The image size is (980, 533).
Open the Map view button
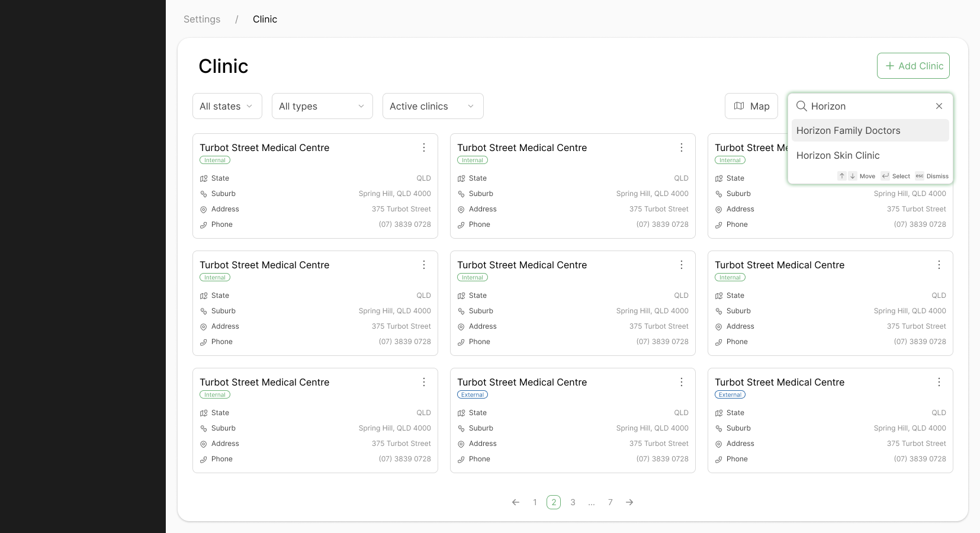pos(751,106)
